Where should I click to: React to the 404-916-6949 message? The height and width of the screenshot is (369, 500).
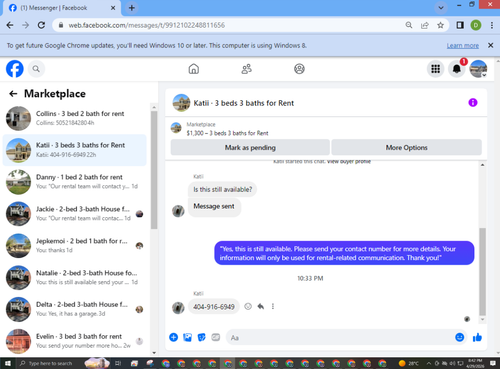click(x=248, y=306)
